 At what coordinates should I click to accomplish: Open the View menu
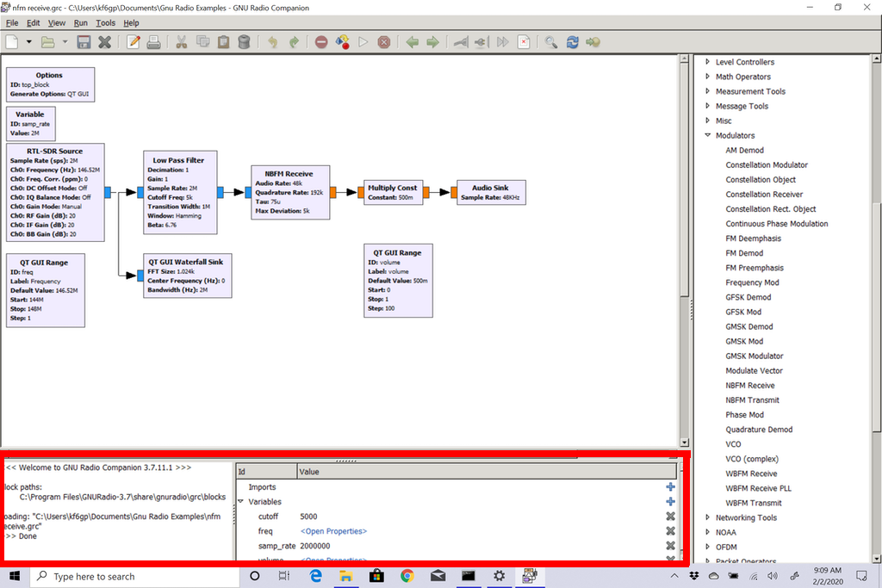click(x=56, y=23)
